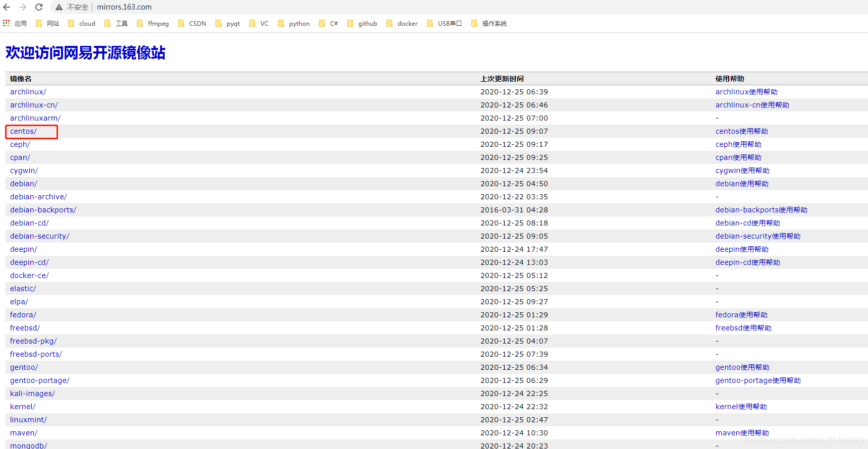Open the gentoo-portage/ mirror directory
This screenshot has width=868, height=449.
(40, 380)
